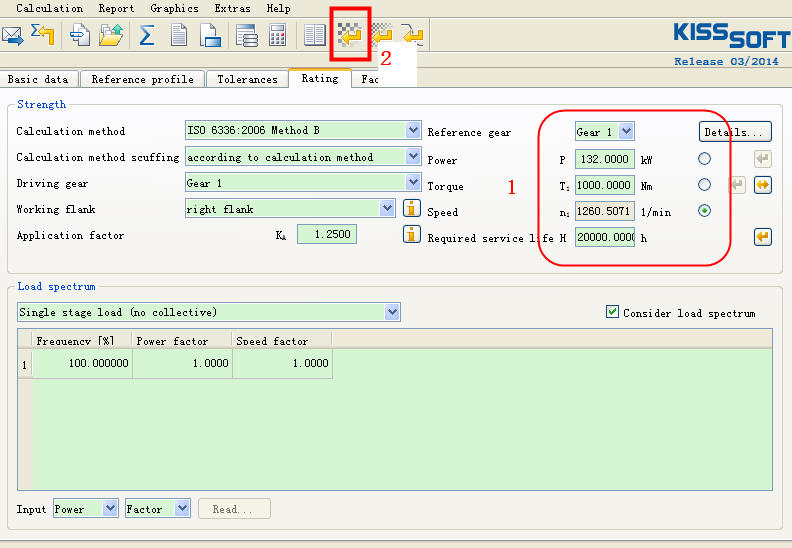The image size is (792, 548).
Task: Select row header 1 in load table
Action: point(25,364)
